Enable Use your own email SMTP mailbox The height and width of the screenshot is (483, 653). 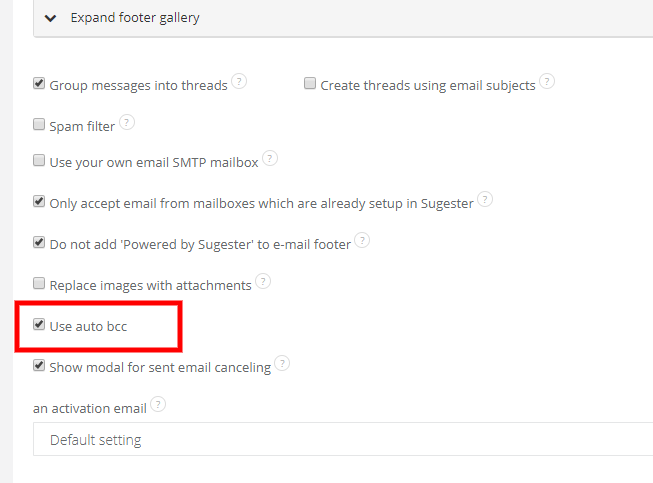[x=39, y=161]
